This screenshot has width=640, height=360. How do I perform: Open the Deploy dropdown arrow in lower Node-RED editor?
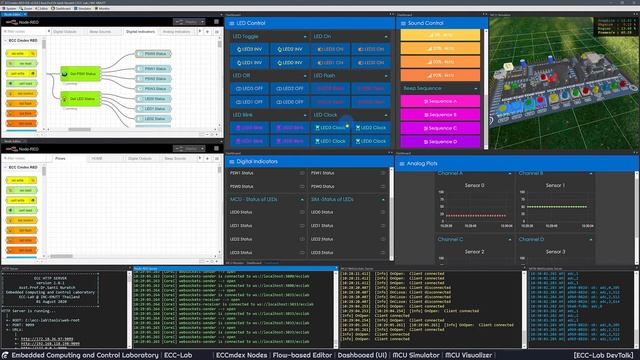pyautogui.click(x=202, y=148)
